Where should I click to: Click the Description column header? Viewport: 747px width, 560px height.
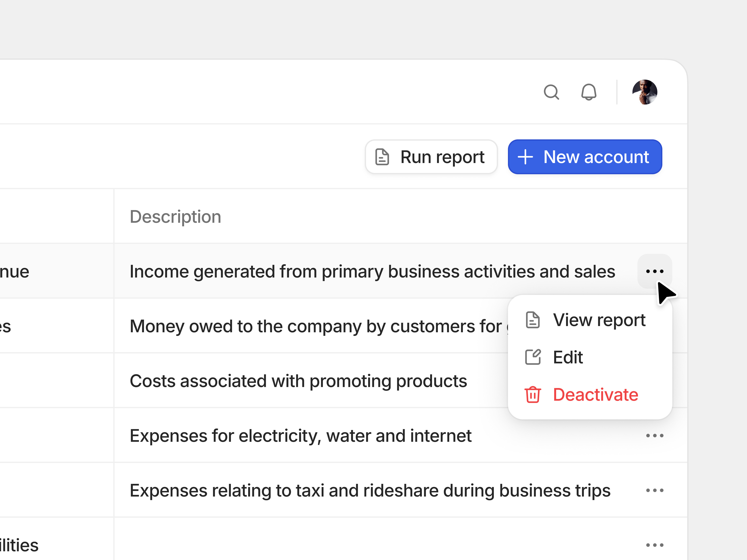pyautogui.click(x=175, y=216)
